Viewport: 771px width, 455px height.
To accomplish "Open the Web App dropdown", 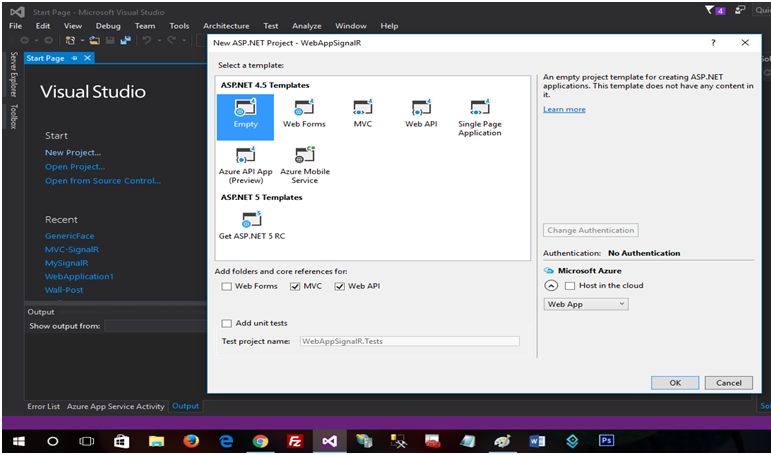I will (x=586, y=304).
